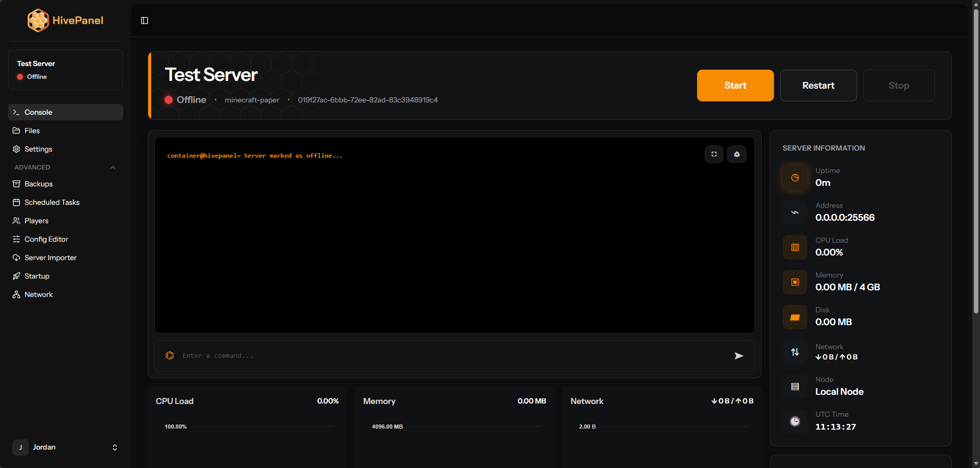Collapse the ADVANCED section chevron

click(113, 167)
